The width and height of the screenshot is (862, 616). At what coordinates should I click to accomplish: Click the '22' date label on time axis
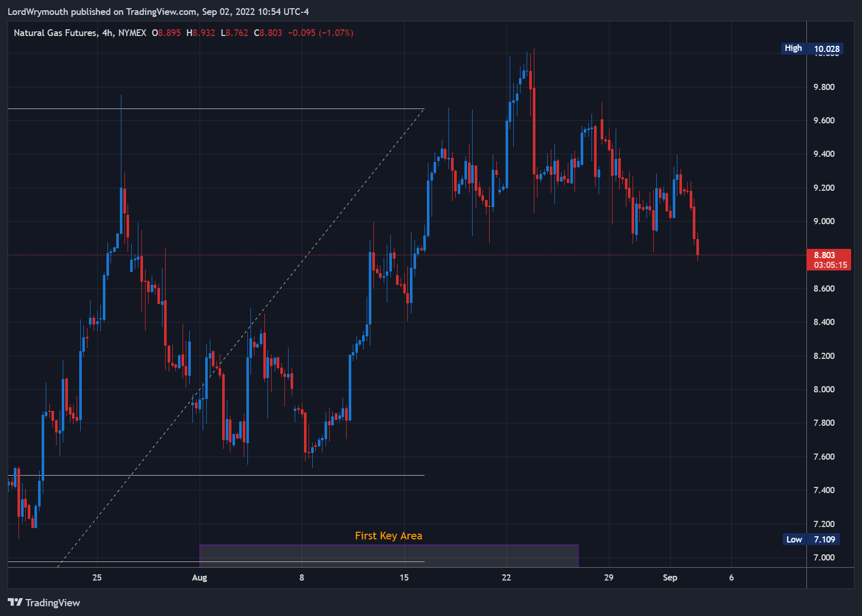point(507,577)
